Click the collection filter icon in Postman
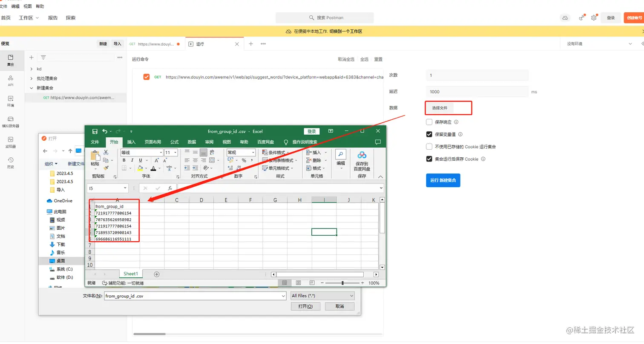 43,57
